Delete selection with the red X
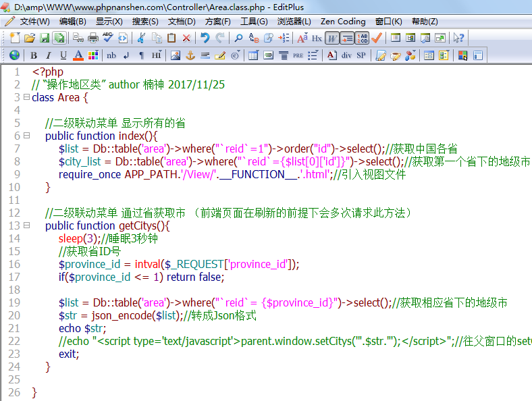This screenshot has width=532, height=401. (x=186, y=38)
